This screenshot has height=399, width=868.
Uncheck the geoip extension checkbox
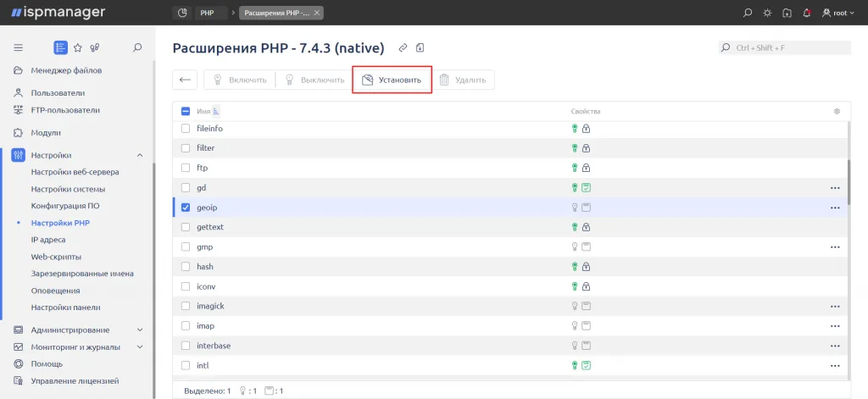[186, 208]
